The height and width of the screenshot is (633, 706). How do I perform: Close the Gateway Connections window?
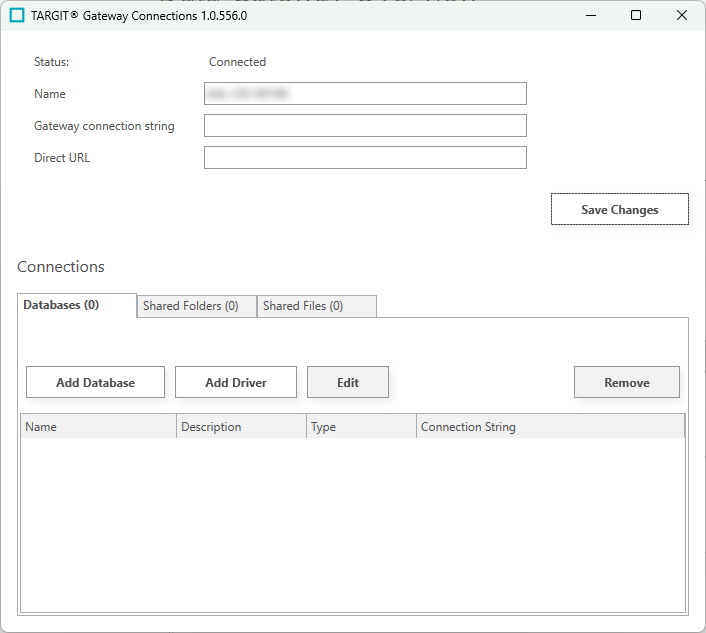(682, 15)
